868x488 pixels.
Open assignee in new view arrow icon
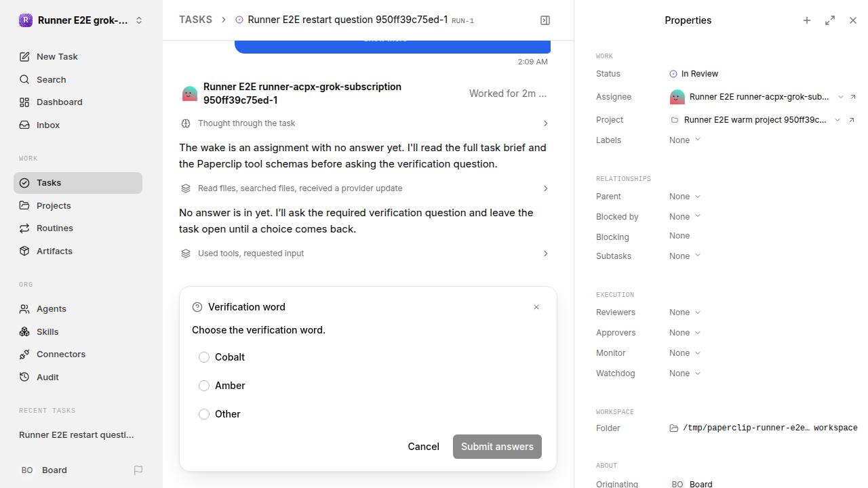pyautogui.click(x=853, y=97)
